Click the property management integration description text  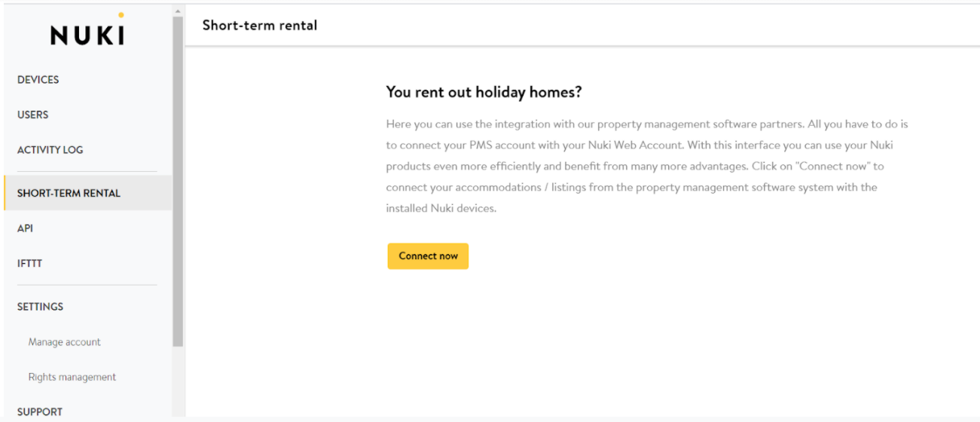click(646, 166)
